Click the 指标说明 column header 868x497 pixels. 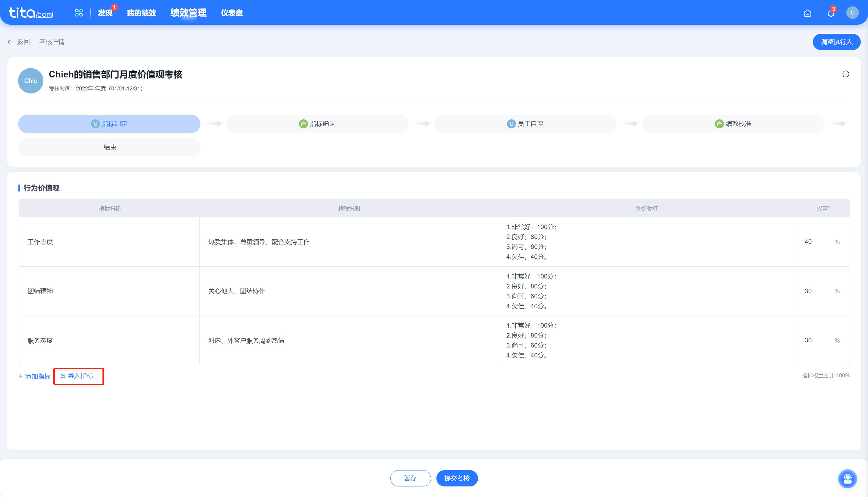point(349,208)
